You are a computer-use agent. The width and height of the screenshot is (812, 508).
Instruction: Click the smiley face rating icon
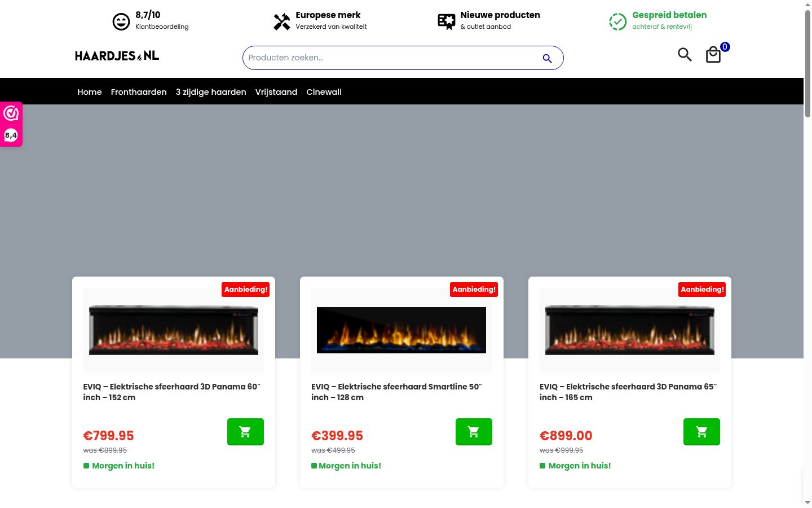121,21
